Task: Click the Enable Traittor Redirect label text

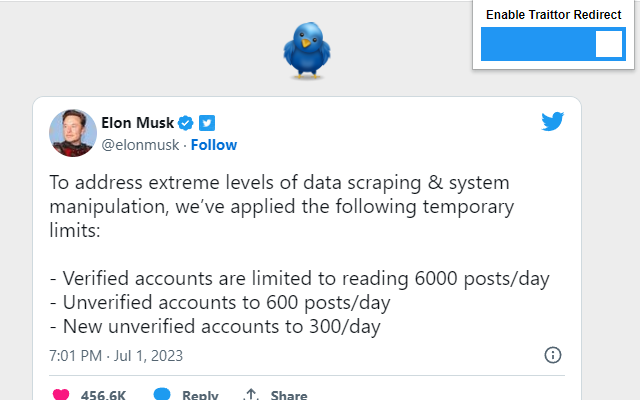Action: coord(553,15)
